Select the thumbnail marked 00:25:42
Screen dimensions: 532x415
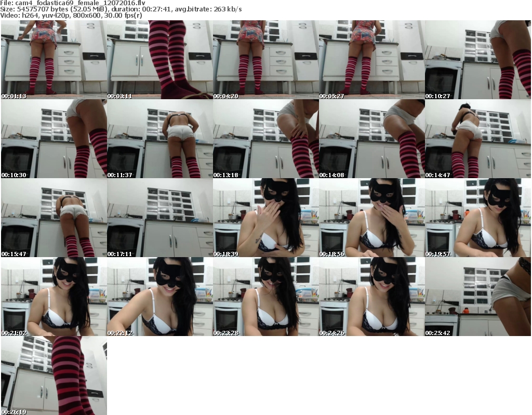click(478, 297)
